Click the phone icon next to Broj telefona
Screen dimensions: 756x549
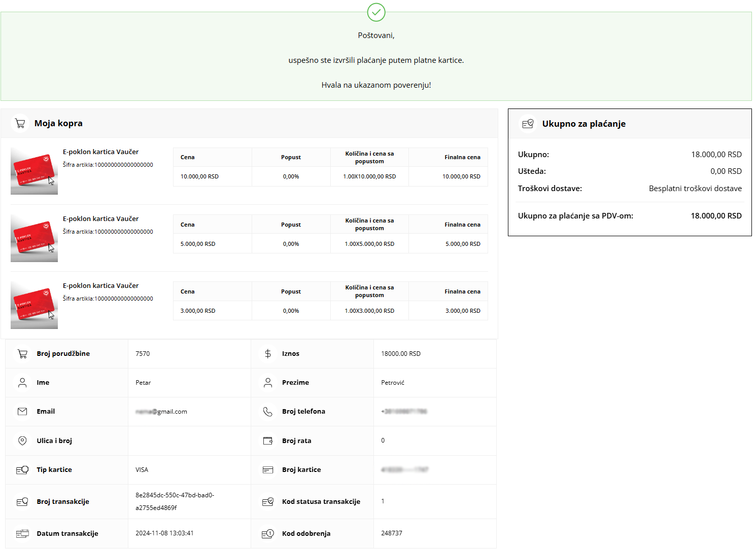268,412
